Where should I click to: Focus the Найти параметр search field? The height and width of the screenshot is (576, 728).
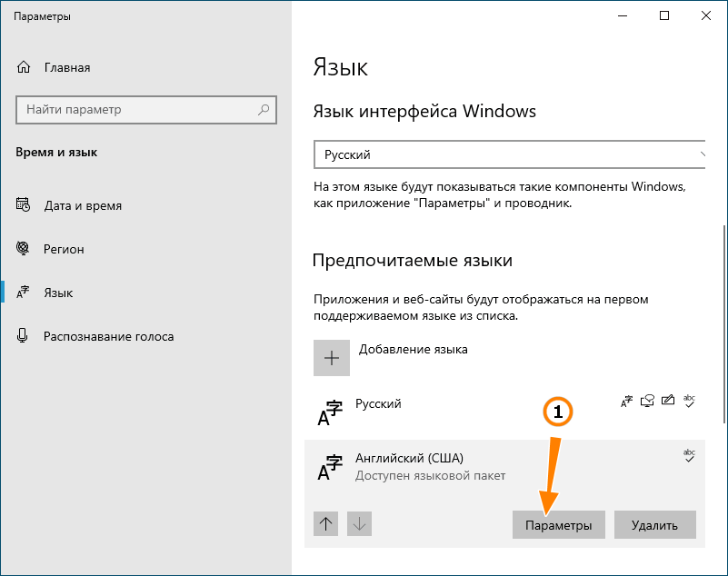tap(136, 110)
